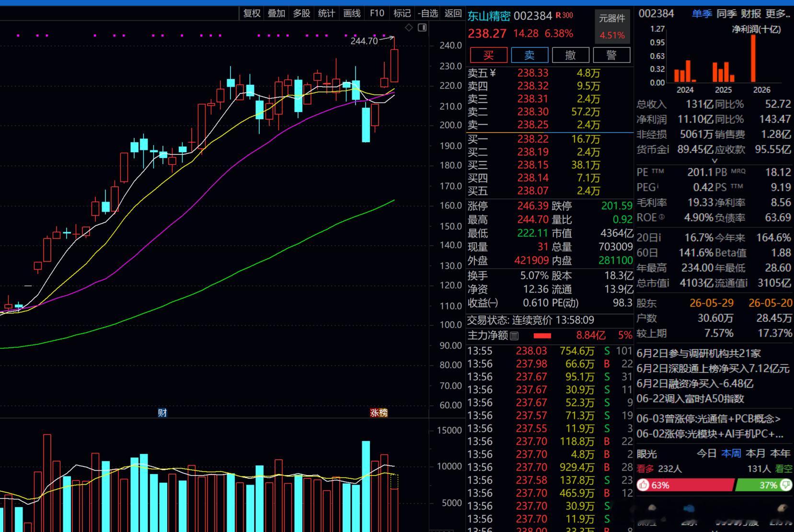Click the blue 卖 sell button
Screen dimensions: 794x532
(529, 55)
